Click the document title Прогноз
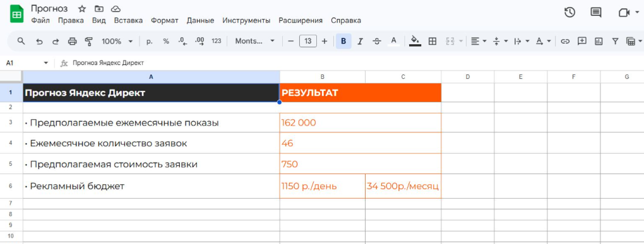This screenshot has width=644, height=244. coord(49,9)
